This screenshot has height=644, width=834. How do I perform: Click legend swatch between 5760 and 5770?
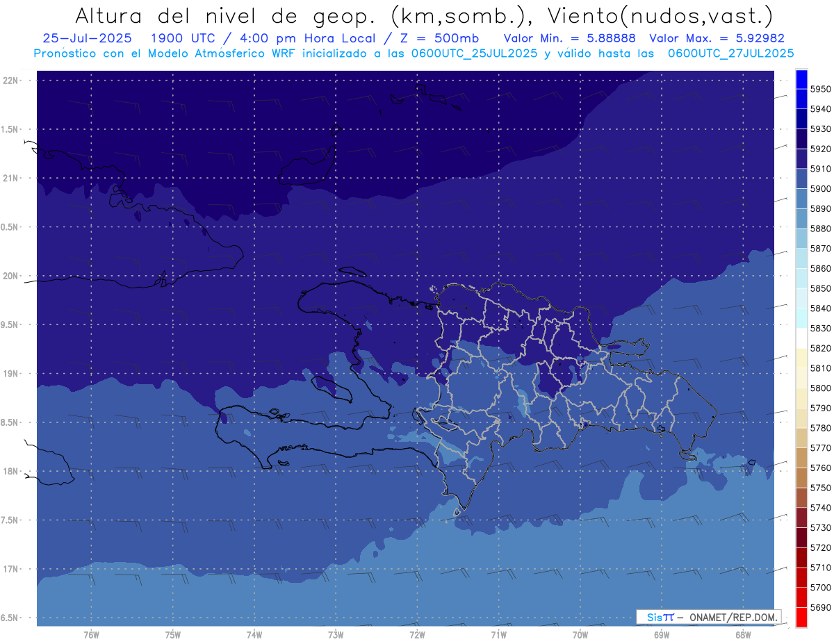coord(801,458)
